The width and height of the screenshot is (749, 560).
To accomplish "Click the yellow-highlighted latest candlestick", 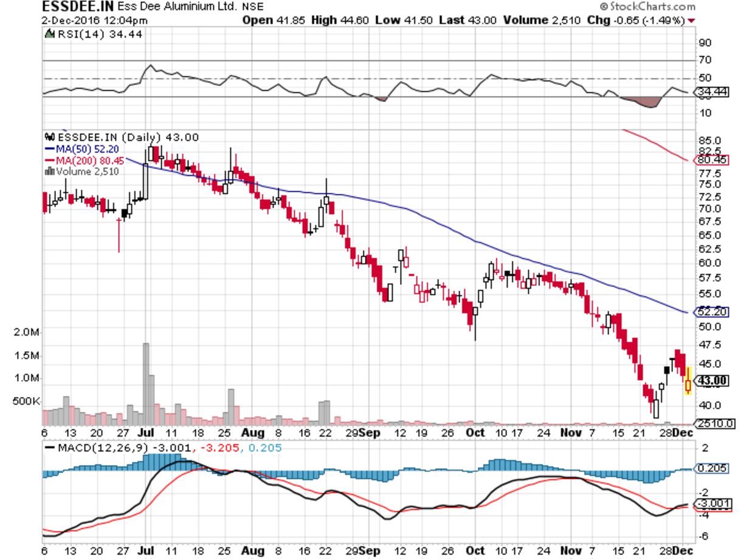I will 688,381.
